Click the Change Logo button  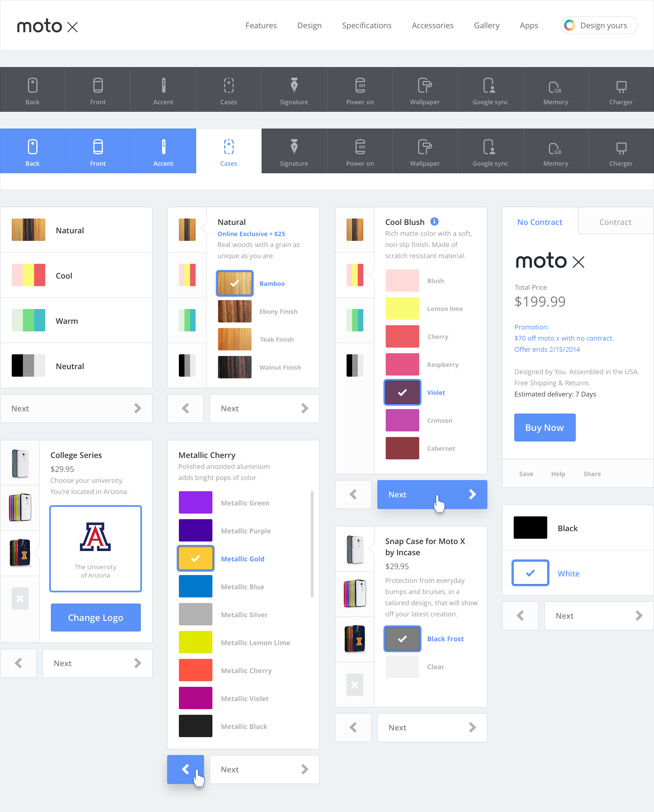96,618
